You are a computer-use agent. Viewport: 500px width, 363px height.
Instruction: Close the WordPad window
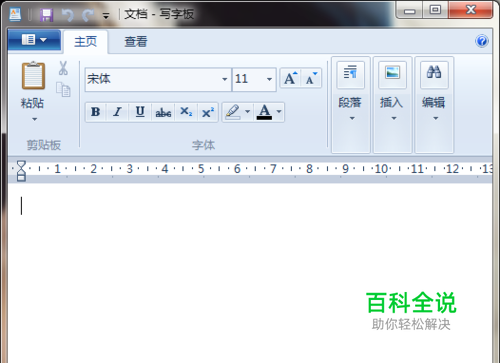(470, 11)
